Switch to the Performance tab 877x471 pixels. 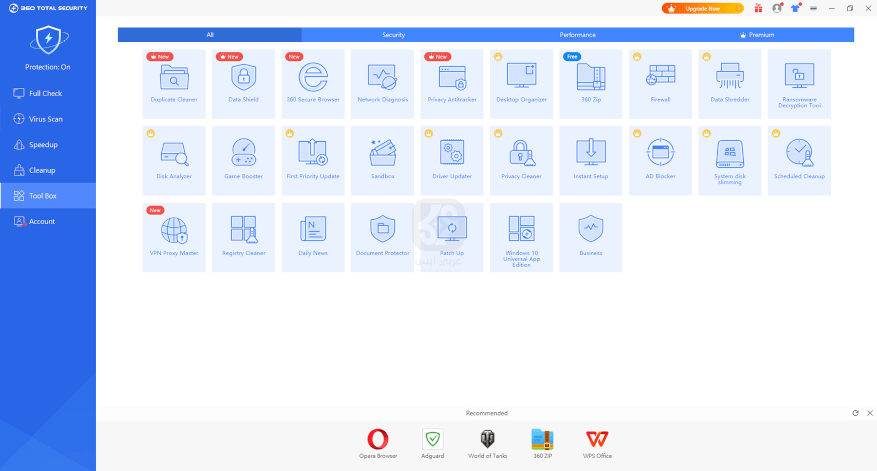[x=578, y=35]
